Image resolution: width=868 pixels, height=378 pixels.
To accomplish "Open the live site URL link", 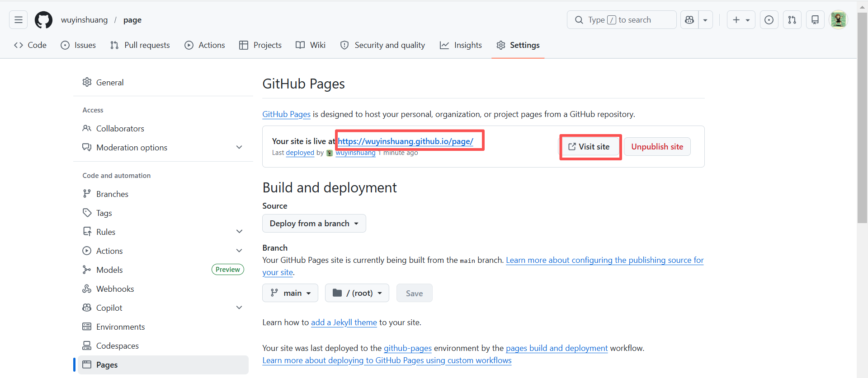I will [x=406, y=141].
